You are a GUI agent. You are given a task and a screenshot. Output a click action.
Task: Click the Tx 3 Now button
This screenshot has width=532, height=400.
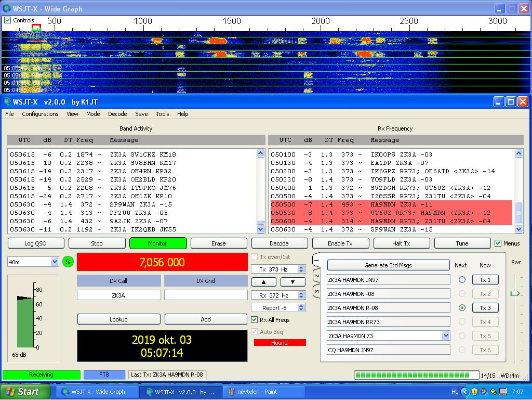tap(485, 307)
